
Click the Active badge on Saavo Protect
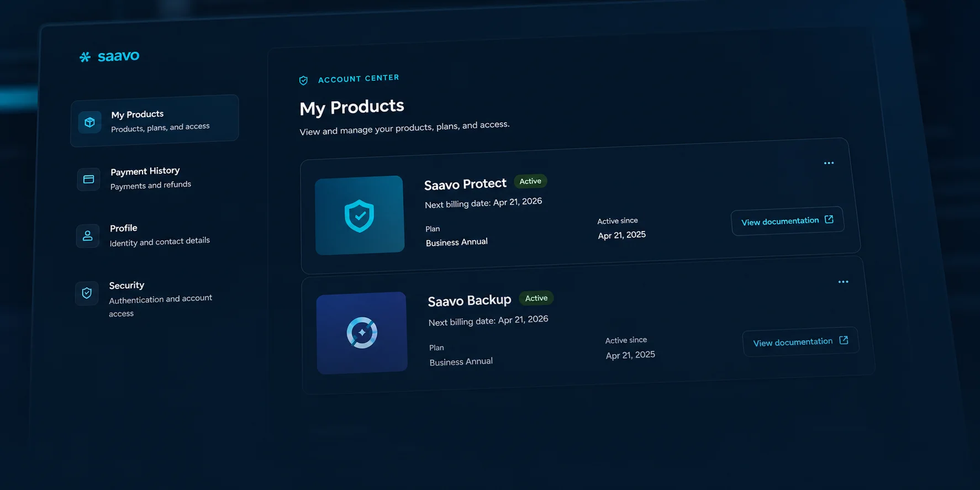tap(530, 181)
